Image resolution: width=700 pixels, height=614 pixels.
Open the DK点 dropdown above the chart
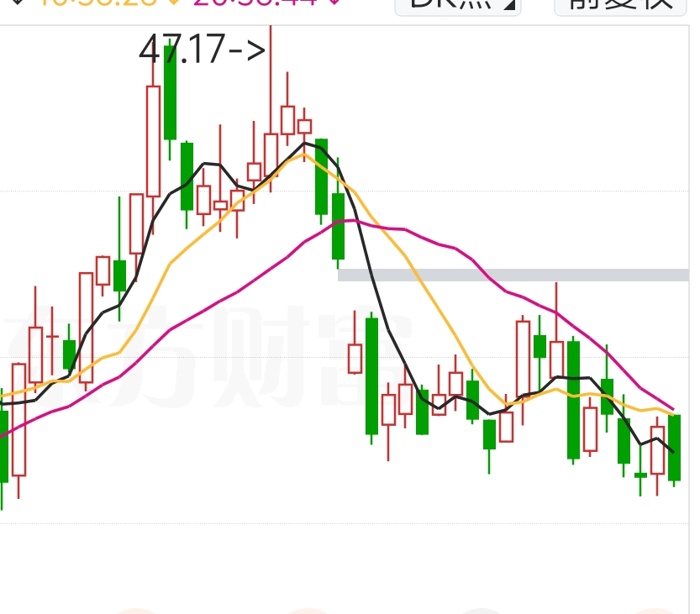[458, 6]
